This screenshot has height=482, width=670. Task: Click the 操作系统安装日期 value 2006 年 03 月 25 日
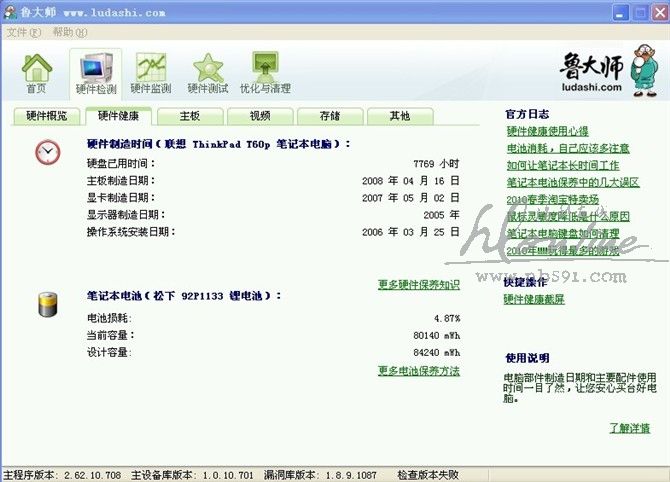[x=411, y=232]
